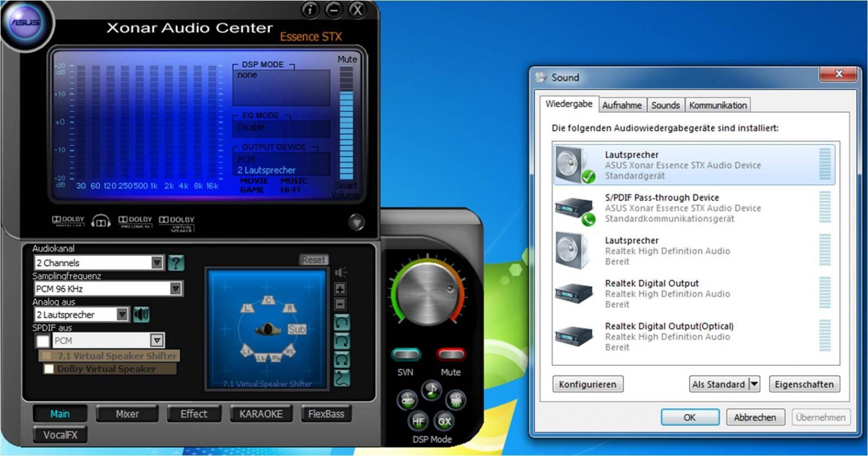The image size is (868, 456).
Task: Click the ASUS logo orb
Action: (25, 23)
